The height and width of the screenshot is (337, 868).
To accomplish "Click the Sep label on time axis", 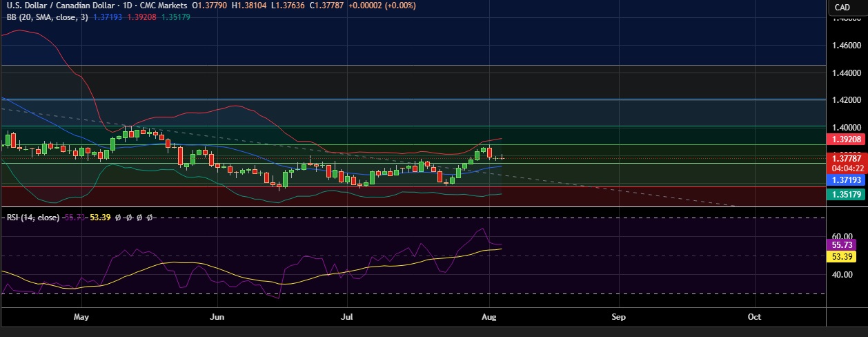I will pyautogui.click(x=618, y=317).
